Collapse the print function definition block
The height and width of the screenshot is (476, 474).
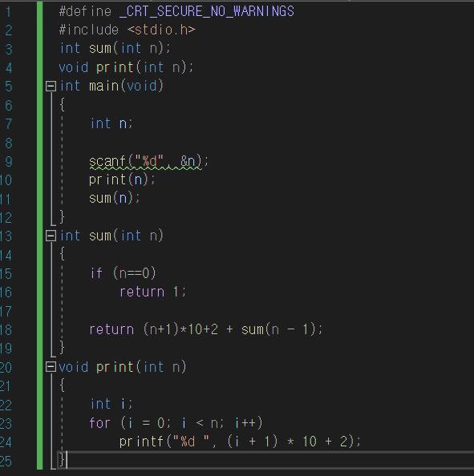pos(51,367)
